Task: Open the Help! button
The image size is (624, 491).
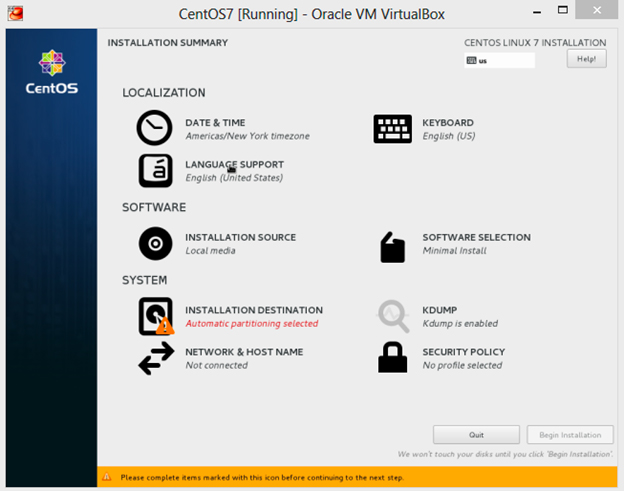Action: click(x=587, y=59)
